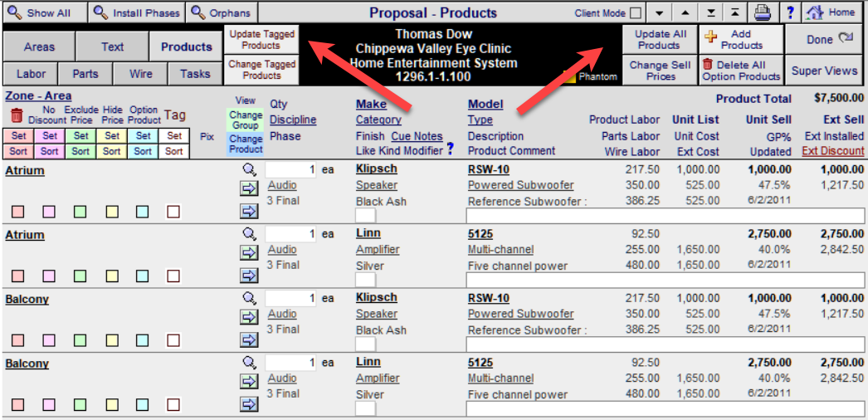Open Install Phases search
Screen dimensions: 868x420
point(136,12)
